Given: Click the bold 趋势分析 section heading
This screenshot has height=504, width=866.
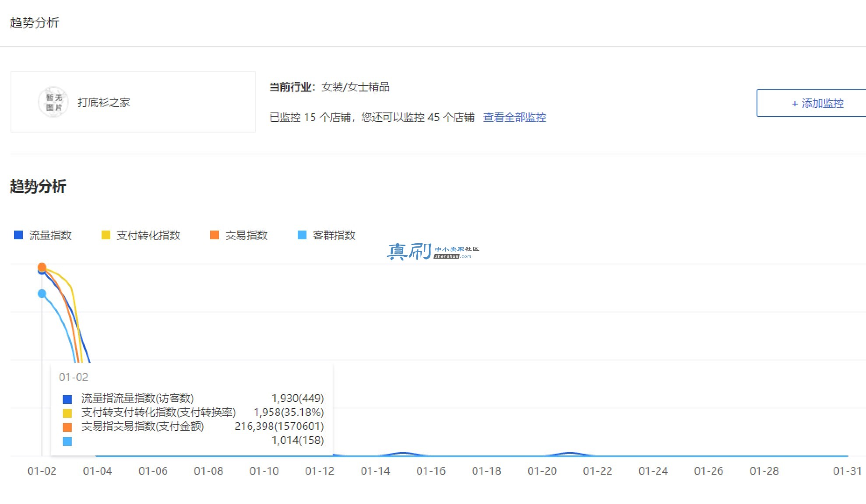Looking at the screenshot, I should pos(38,186).
